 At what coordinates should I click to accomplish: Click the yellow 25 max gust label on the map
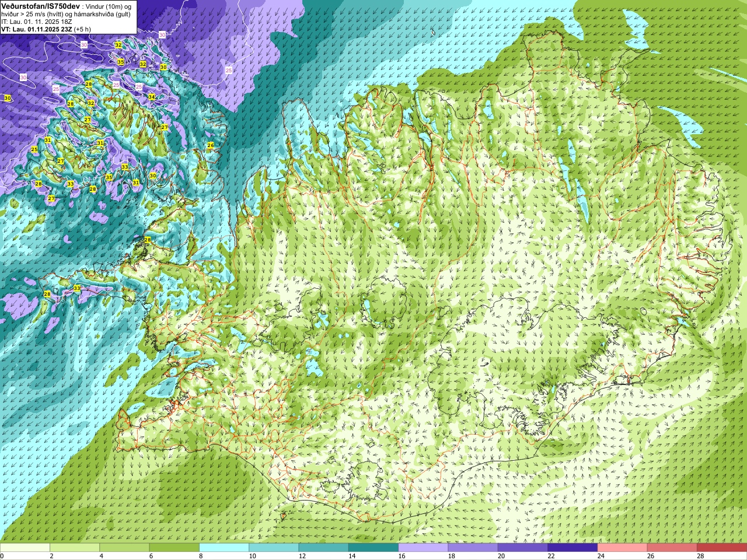click(34, 150)
